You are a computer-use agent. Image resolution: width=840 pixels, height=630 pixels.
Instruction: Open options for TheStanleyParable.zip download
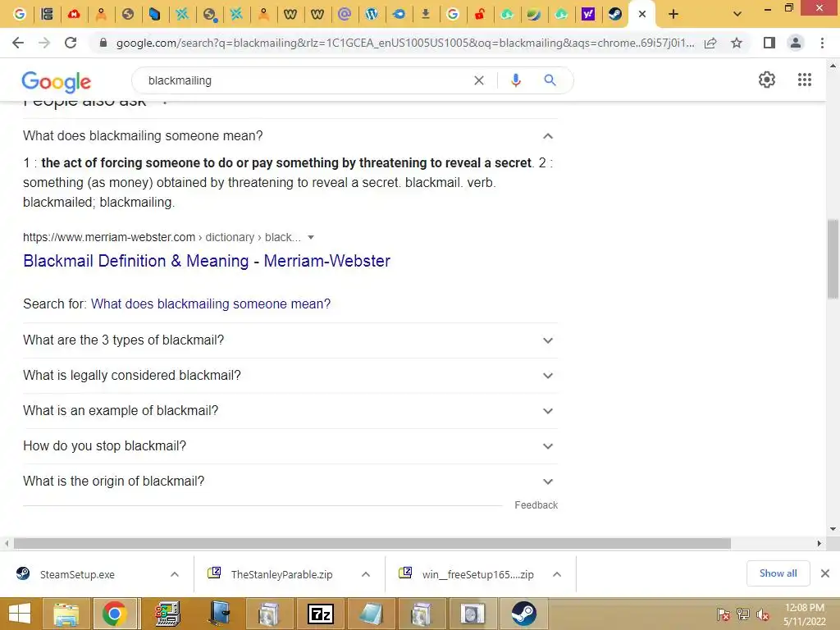tap(366, 574)
